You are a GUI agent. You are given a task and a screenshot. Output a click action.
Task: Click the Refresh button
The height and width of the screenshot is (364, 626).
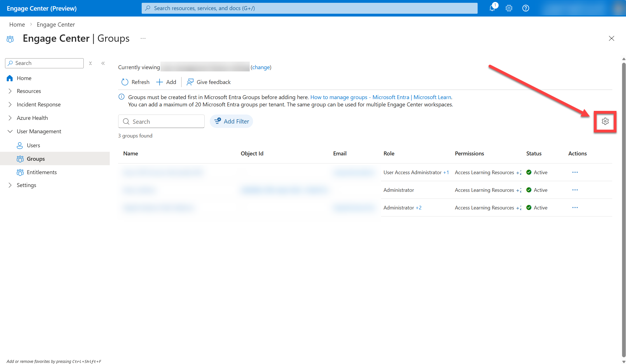[x=136, y=82]
